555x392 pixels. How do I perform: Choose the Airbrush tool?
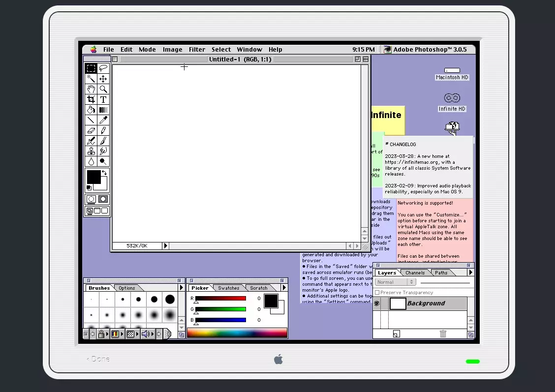[x=91, y=141]
